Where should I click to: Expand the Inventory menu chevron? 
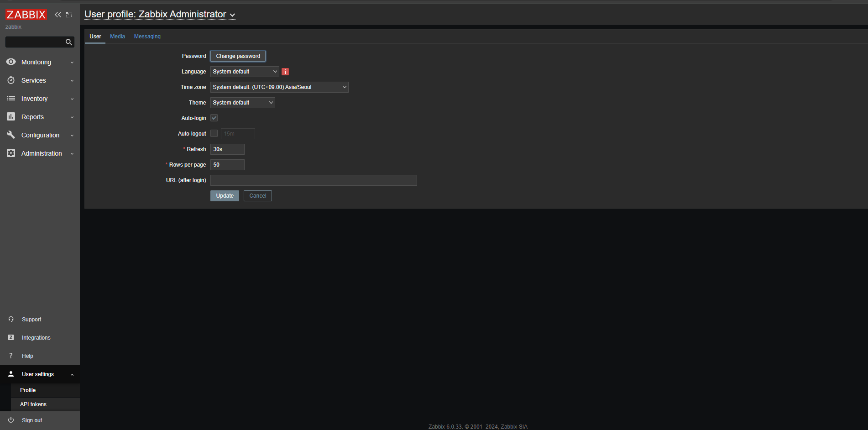coord(72,99)
